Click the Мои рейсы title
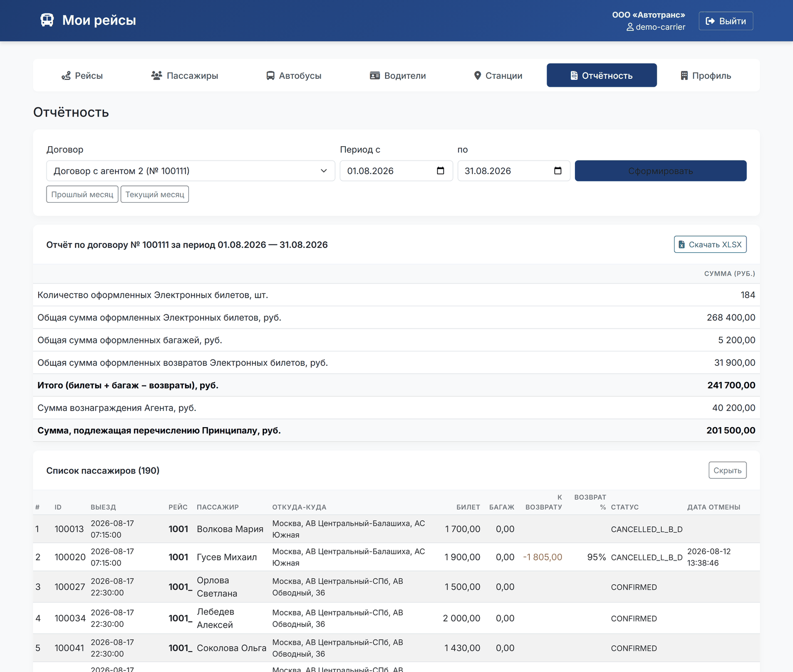The image size is (793, 672). 99,20
